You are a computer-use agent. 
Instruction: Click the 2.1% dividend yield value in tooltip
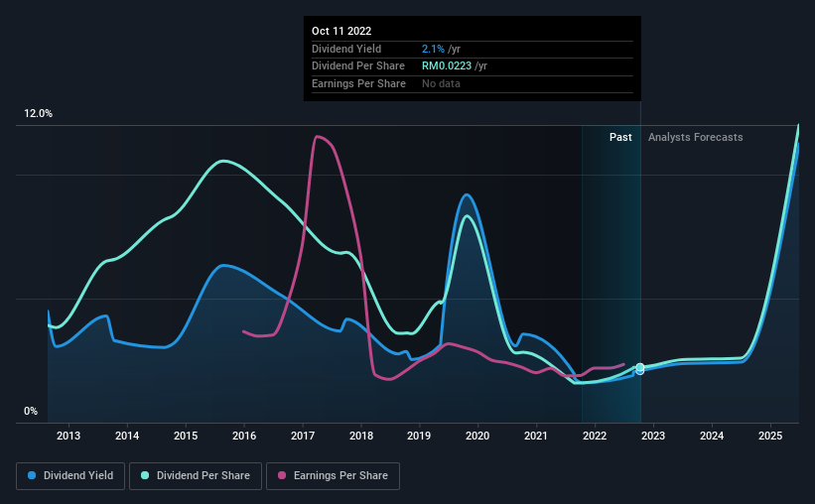coord(433,49)
